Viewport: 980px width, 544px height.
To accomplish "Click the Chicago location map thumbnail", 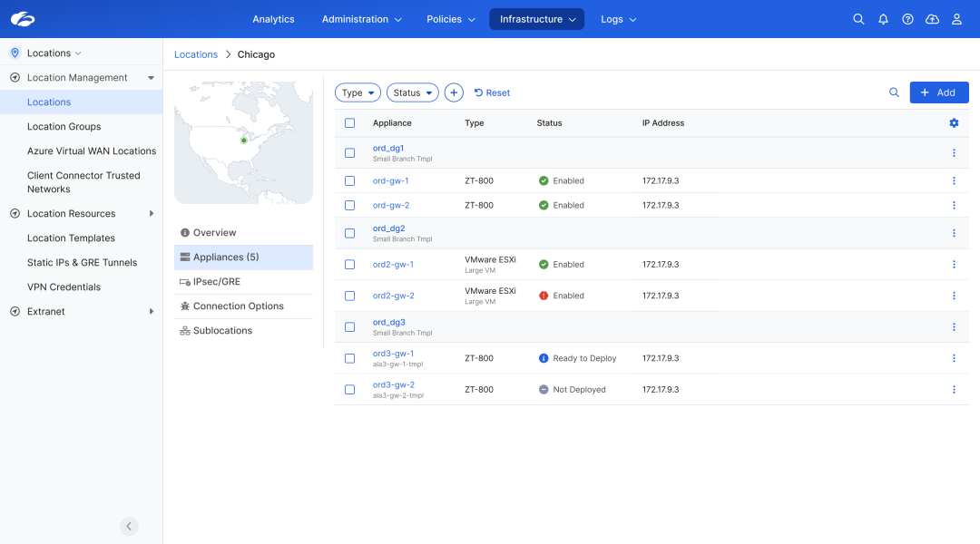I will (243, 142).
